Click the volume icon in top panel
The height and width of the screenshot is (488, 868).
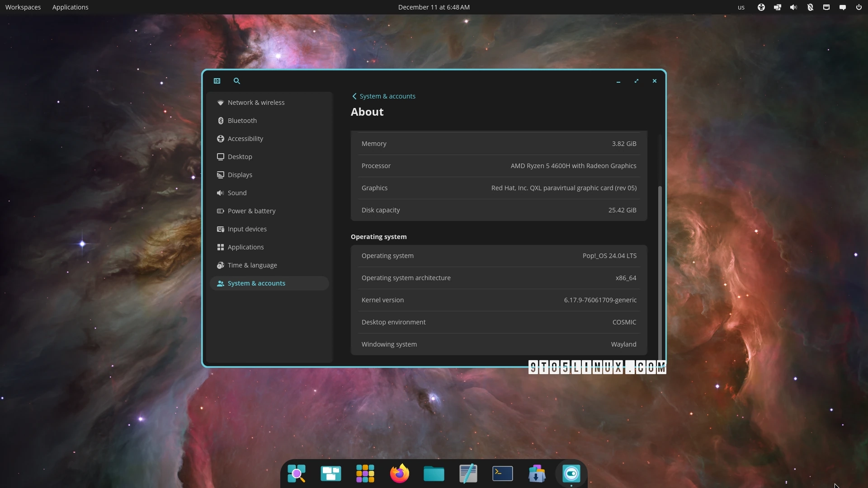click(793, 7)
